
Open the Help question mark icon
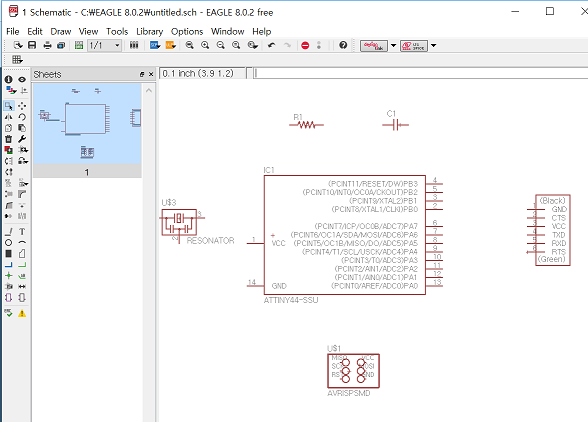[343, 45]
